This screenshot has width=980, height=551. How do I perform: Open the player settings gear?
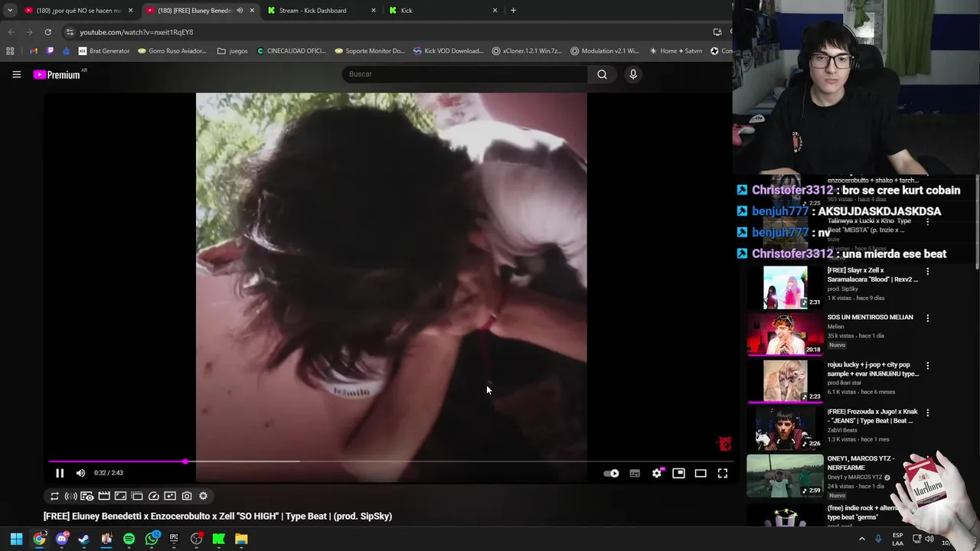pos(657,473)
